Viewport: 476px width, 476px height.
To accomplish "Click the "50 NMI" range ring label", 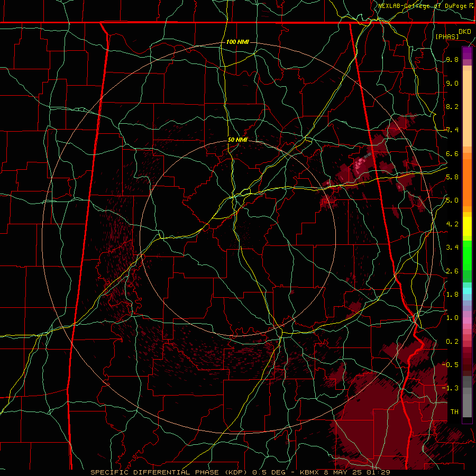I will click(x=237, y=140).
